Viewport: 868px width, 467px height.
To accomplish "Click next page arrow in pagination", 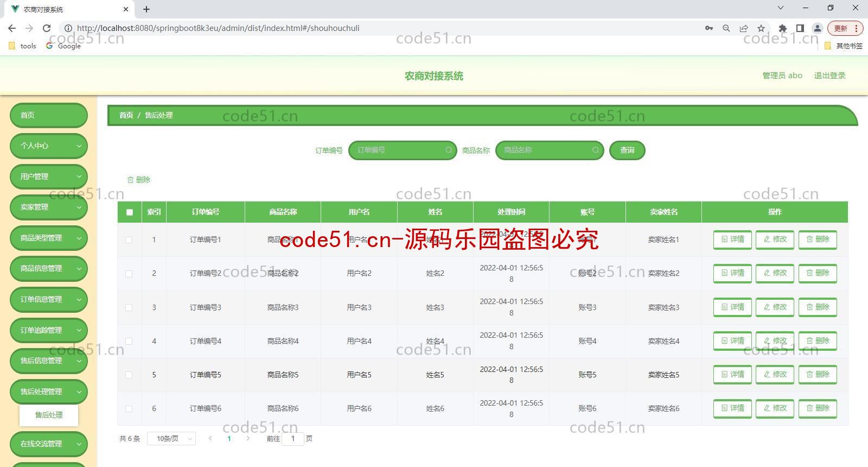I will pos(248,439).
